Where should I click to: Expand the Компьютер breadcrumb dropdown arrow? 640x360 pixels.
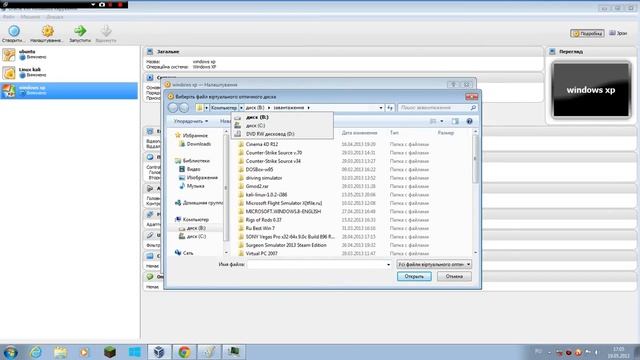[241, 108]
